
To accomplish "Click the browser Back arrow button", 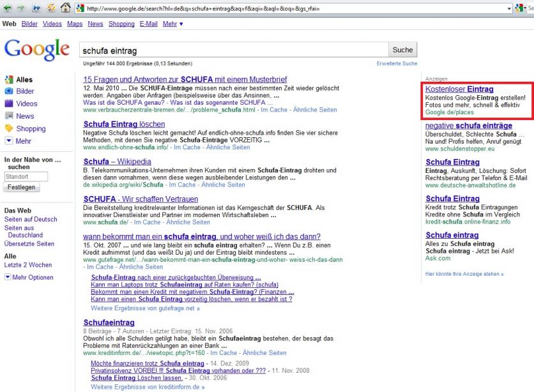I will tap(8, 8).
